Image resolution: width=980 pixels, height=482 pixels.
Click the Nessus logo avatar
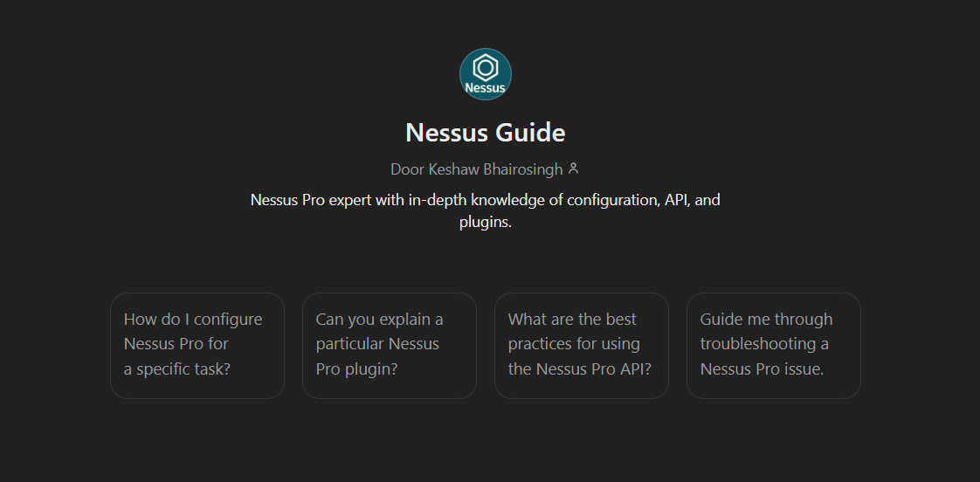(486, 74)
